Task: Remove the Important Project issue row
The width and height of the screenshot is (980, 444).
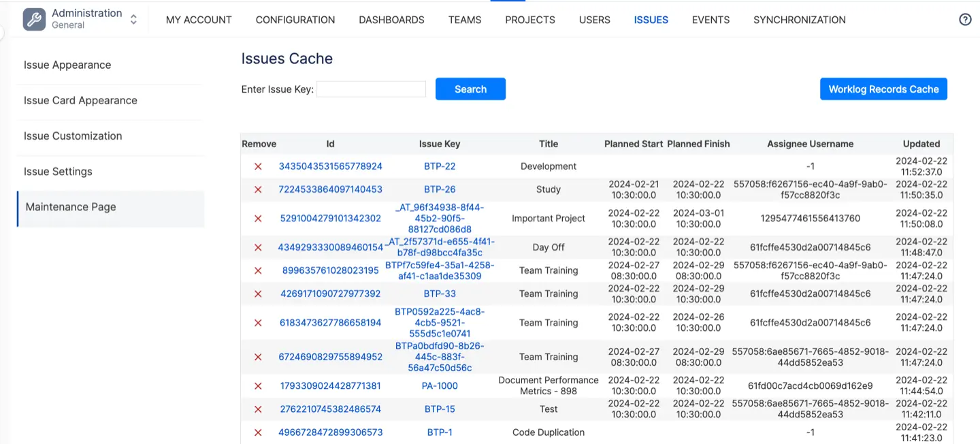Action: click(258, 219)
